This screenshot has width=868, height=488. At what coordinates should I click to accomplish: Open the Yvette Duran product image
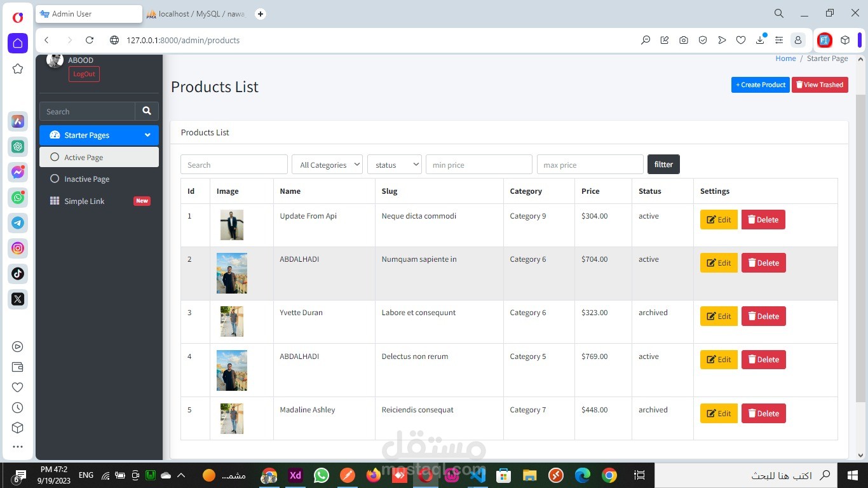(232, 322)
